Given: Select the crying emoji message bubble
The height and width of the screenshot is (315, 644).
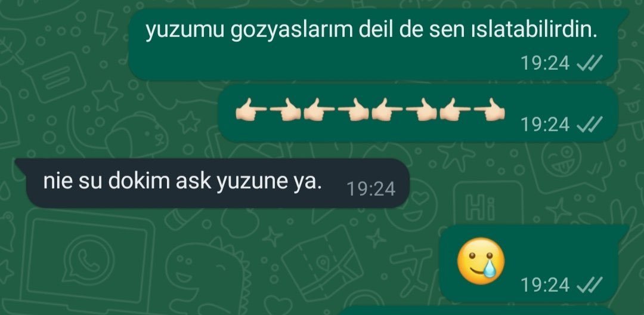Looking at the screenshot, I should pos(534,263).
